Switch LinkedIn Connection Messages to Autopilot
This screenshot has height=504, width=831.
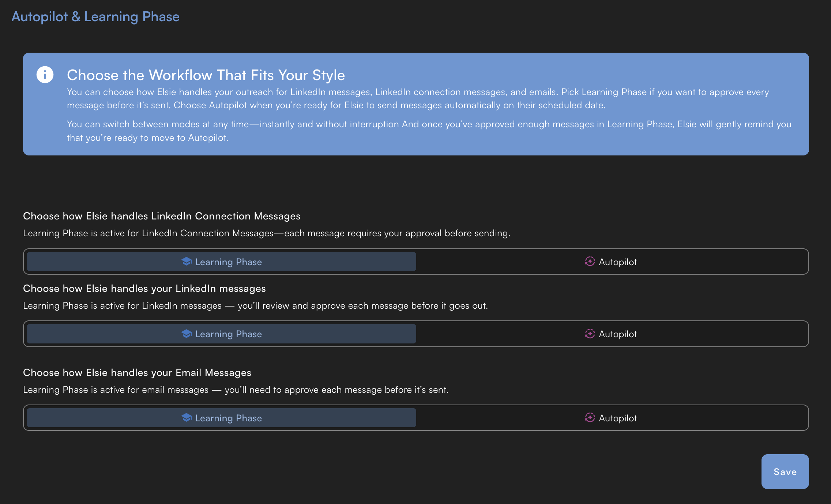[x=611, y=262]
